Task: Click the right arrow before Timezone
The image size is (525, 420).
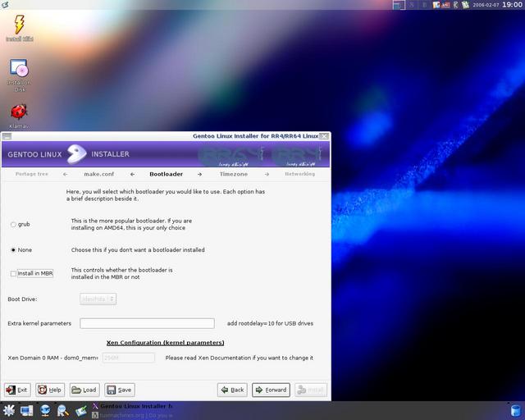Action: coord(199,174)
